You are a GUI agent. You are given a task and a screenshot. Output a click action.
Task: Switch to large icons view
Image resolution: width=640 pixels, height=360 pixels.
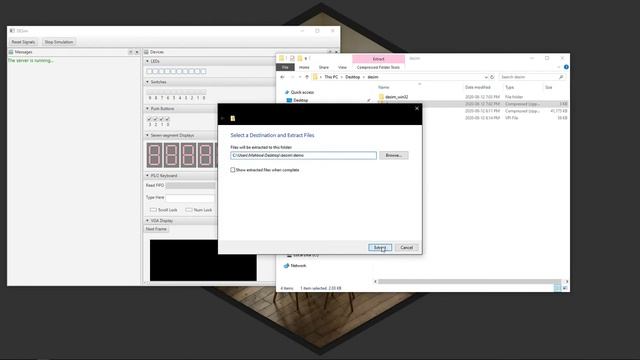pos(565,288)
